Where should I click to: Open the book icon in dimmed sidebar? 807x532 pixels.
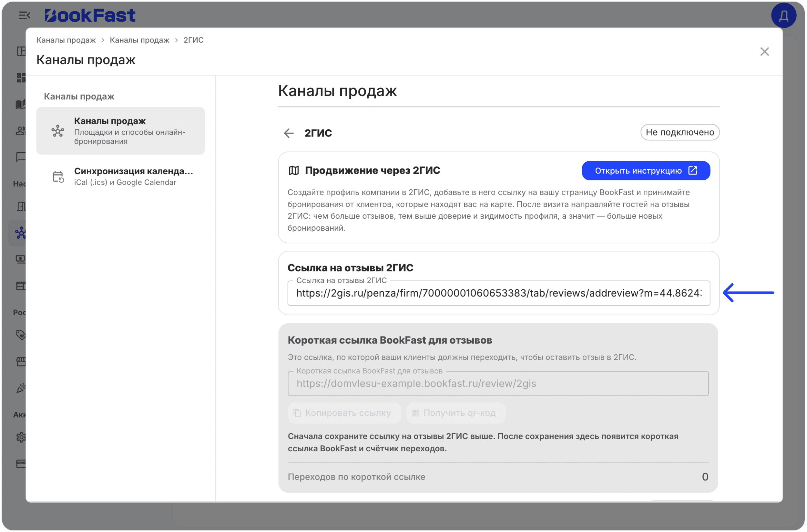[21, 104]
